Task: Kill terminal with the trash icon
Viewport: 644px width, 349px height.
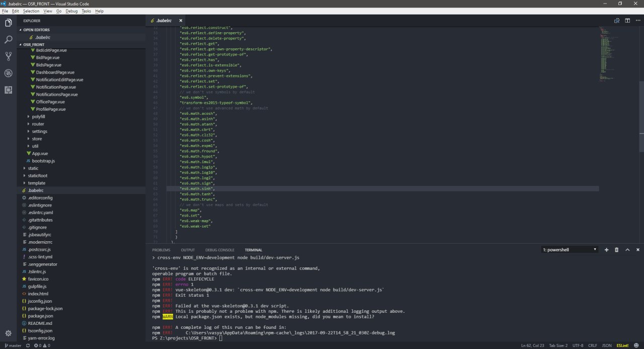Action: [x=617, y=250]
